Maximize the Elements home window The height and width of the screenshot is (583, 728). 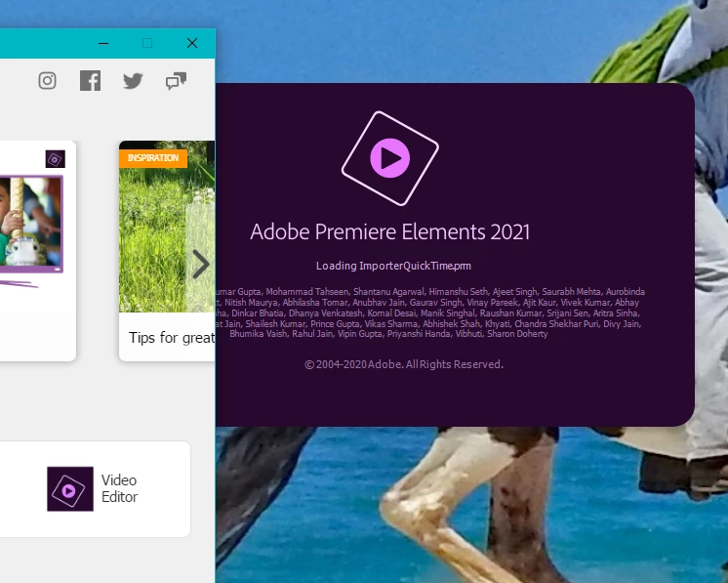tap(147, 43)
